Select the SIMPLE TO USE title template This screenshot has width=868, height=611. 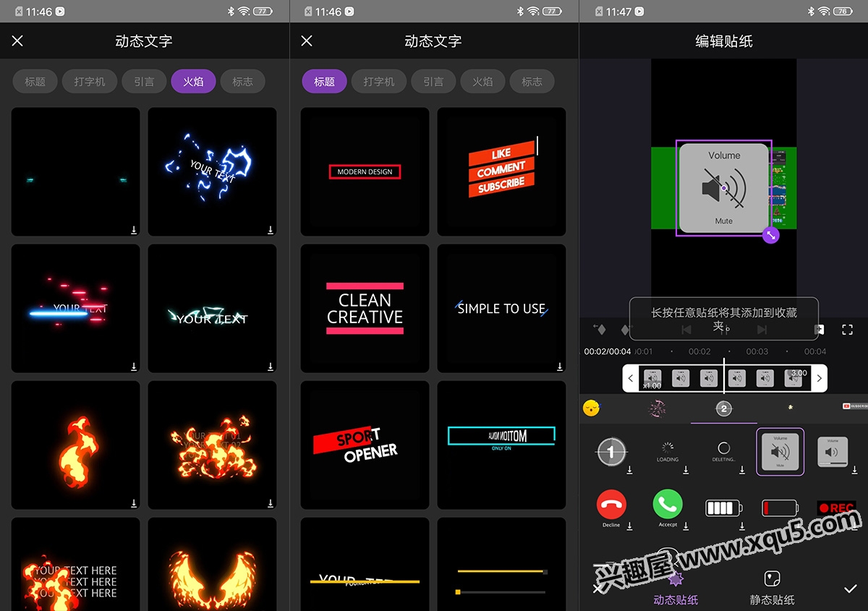pyautogui.click(x=501, y=308)
